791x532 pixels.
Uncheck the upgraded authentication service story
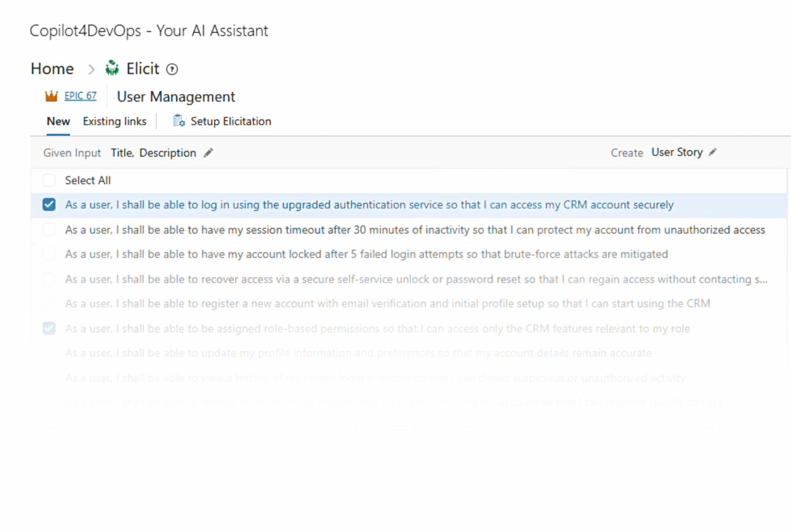pos(49,205)
